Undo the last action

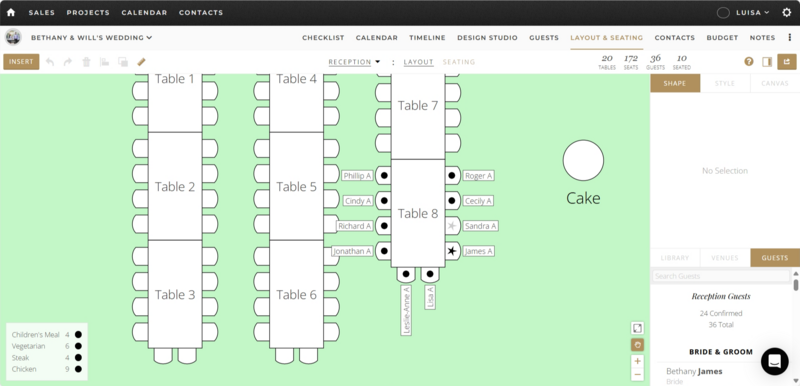[50, 62]
